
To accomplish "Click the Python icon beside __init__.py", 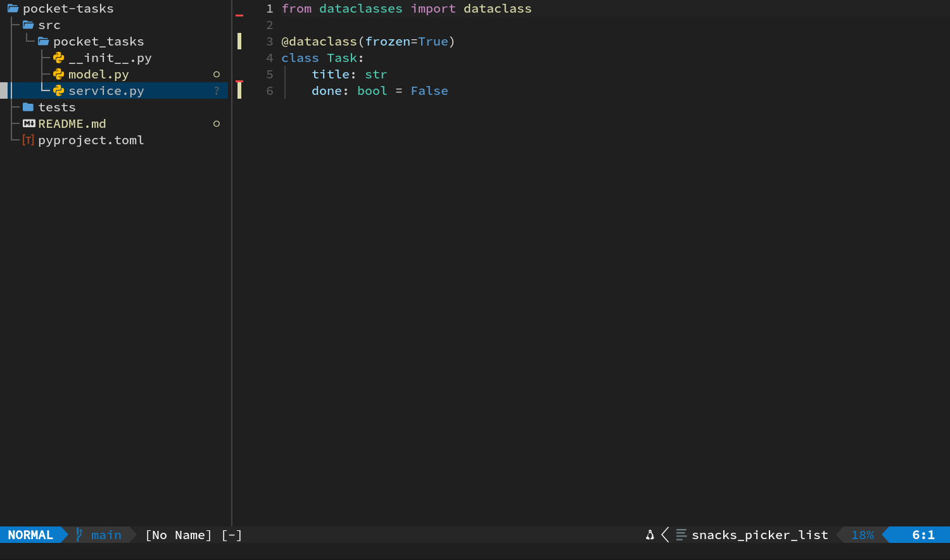I will (x=58, y=58).
